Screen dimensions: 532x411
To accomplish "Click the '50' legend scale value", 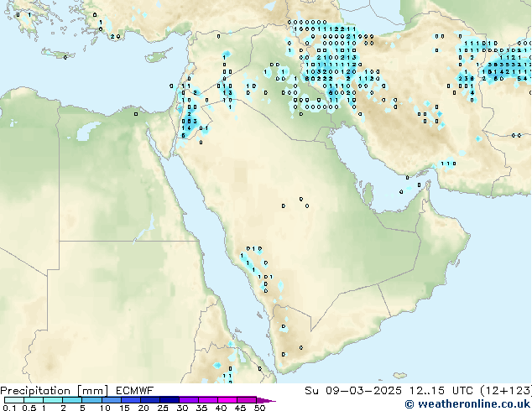I will click(x=260, y=408).
